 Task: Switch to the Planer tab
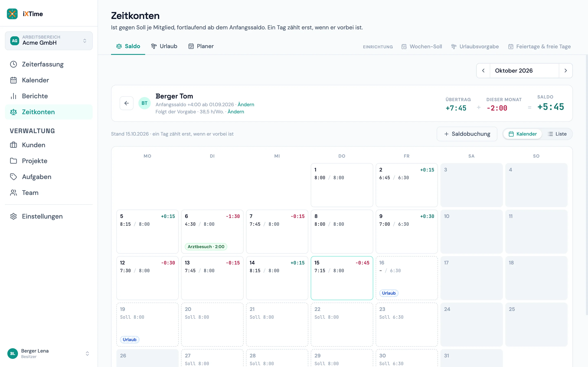pyautogui.click(x=201, y=46)
